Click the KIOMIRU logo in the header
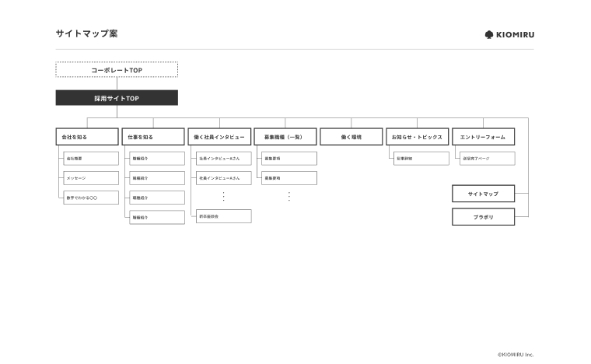Screen dimensions: 591x364 pos(509,34)
